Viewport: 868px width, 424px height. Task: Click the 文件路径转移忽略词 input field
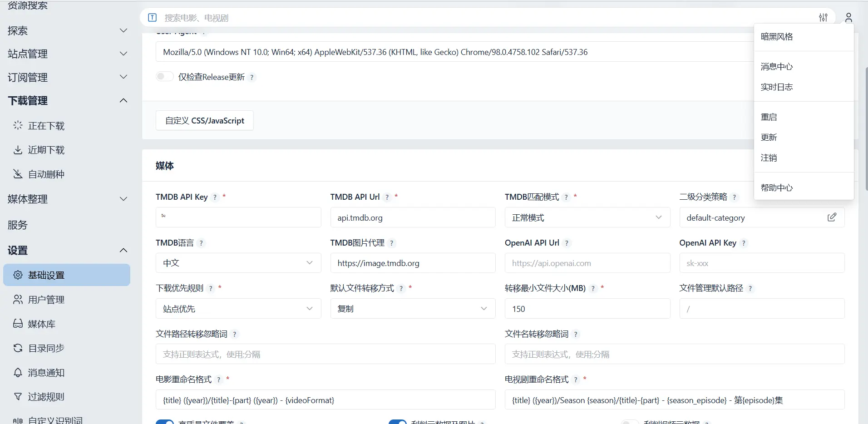point(325,354)
